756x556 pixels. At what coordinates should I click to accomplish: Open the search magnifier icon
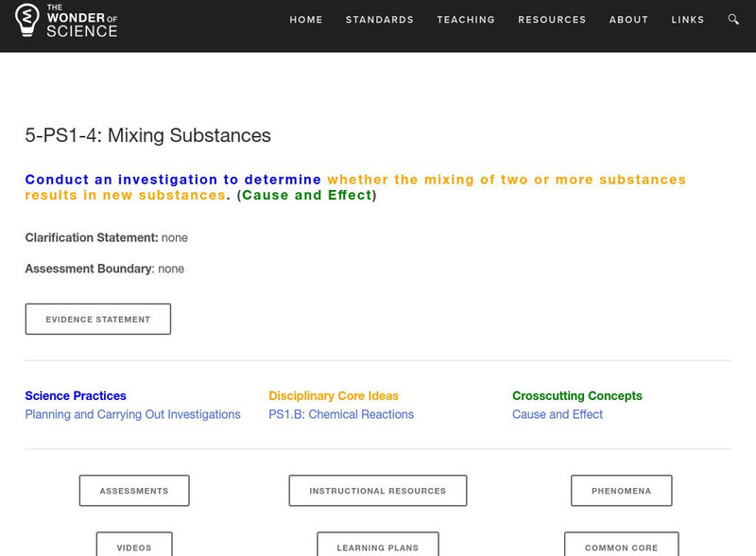(x=734, y=20)
